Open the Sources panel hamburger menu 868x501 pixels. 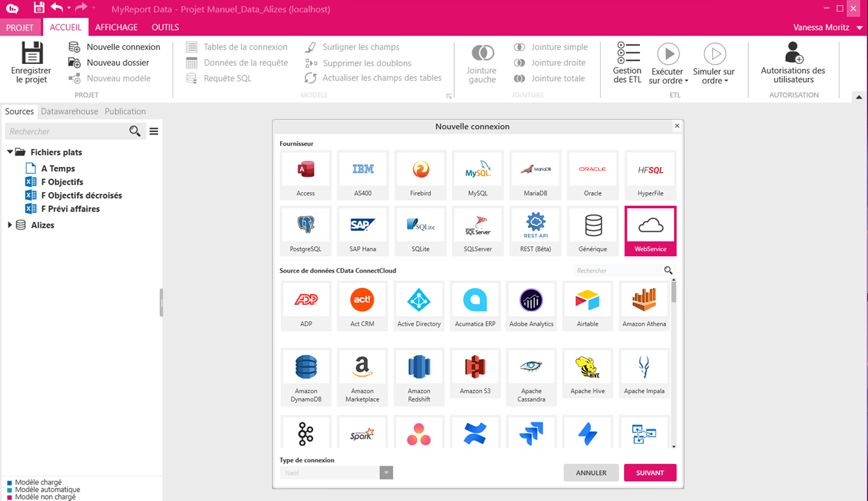click(x=154, y=131)
